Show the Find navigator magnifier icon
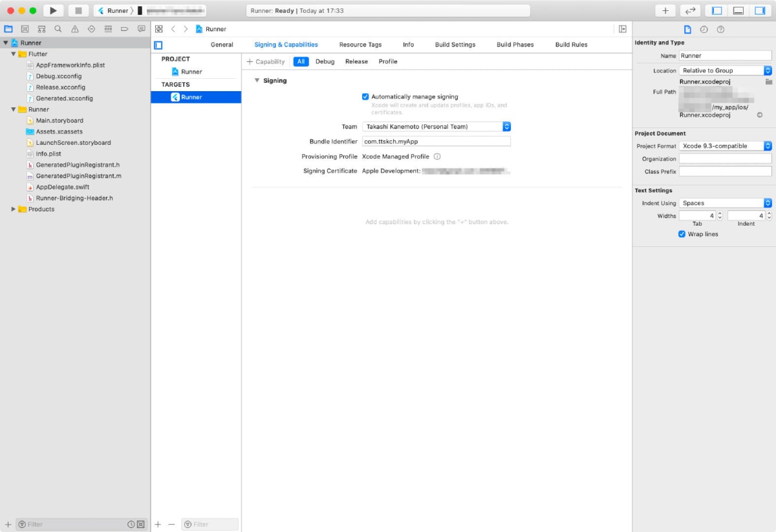Image resolution: width=776 pixels, height=532 pixels. [x=58, y=29]
